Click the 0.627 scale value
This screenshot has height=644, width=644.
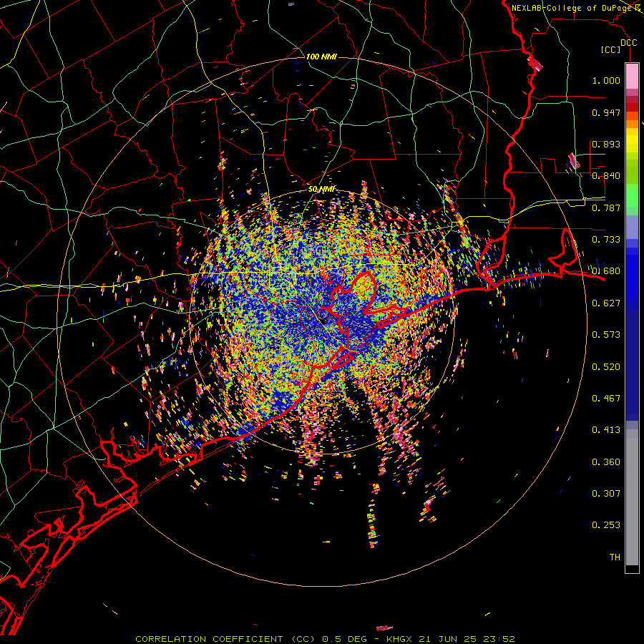[606, 303]
